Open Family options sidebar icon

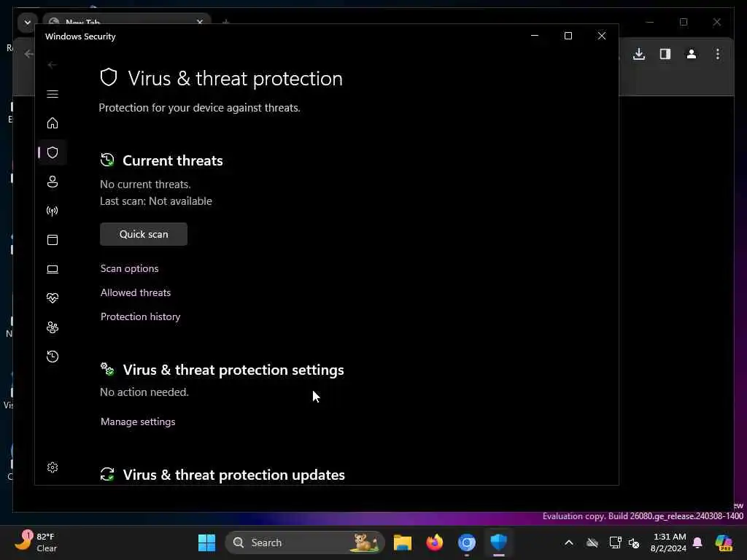click(x=53, y=327)
